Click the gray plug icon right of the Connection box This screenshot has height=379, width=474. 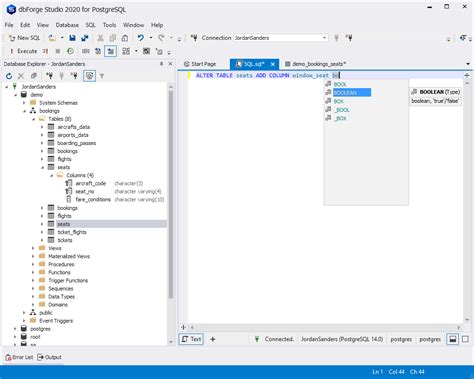pos(336,38)
